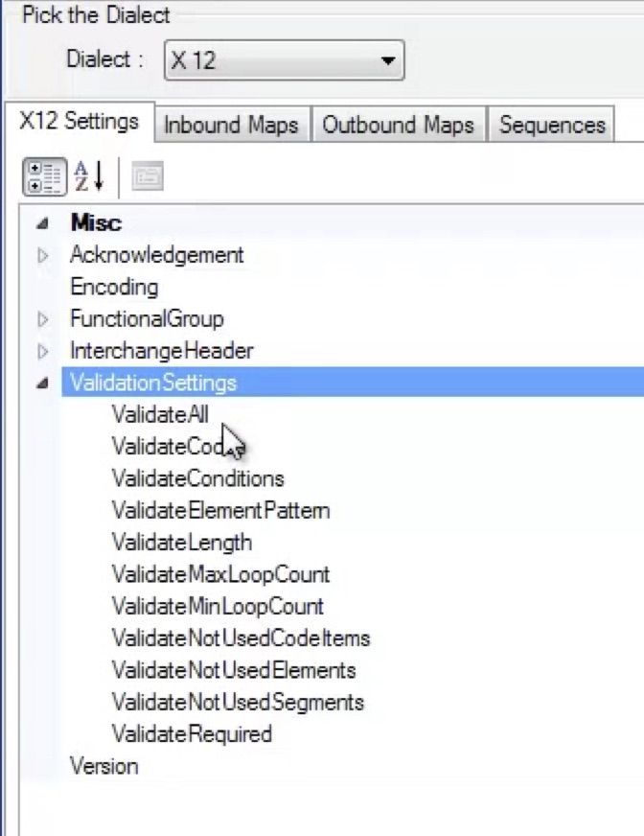644x836 pixels.
Task: Expand the InterchangeHeader node
Action: pos(42,351)
